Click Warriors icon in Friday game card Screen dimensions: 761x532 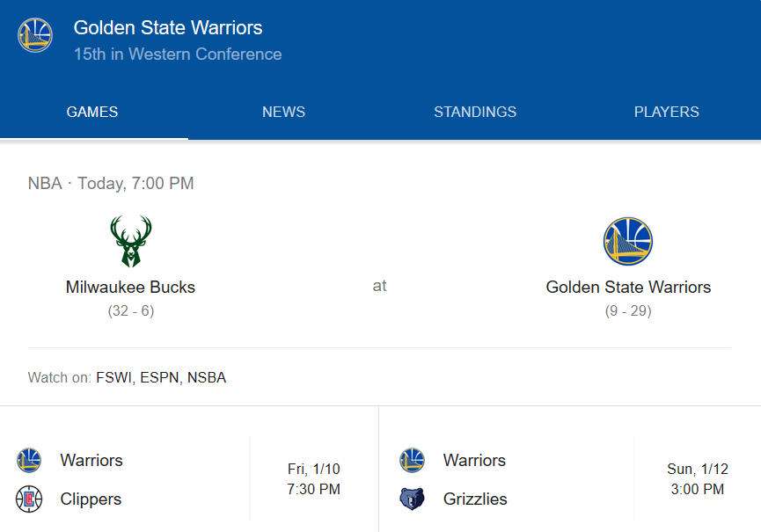[x=29, y=460]
